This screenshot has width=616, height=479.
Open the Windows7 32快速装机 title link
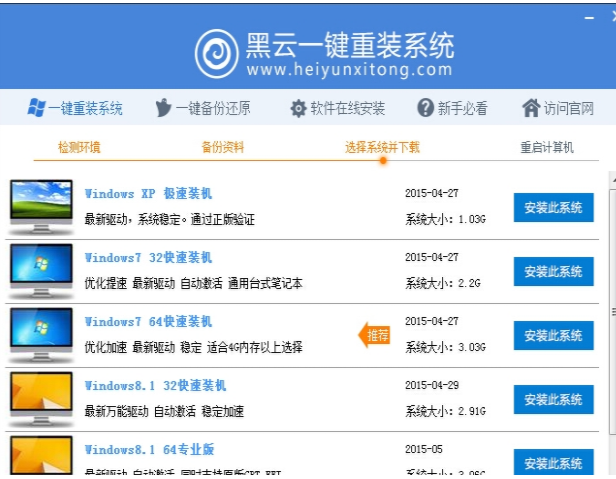tap(148, 257)
